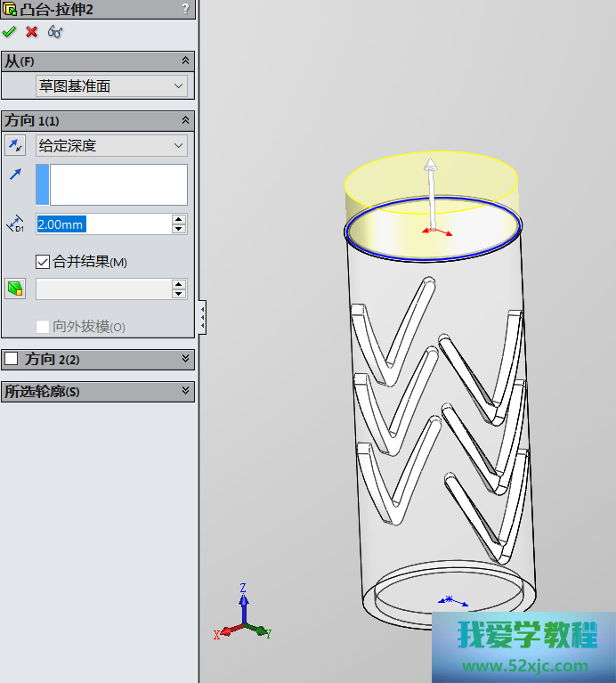Enable the 方向 2 checkbox
This screenshot has width=616, height=683.
tap(12, 359)
